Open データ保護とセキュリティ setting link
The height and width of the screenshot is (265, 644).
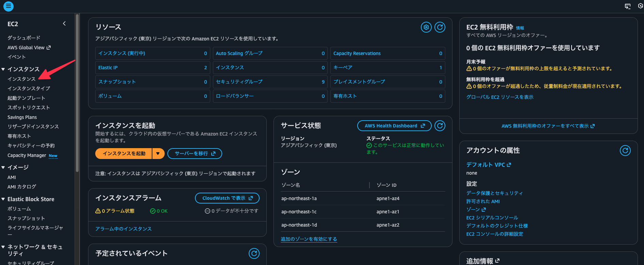click(494, 193)
